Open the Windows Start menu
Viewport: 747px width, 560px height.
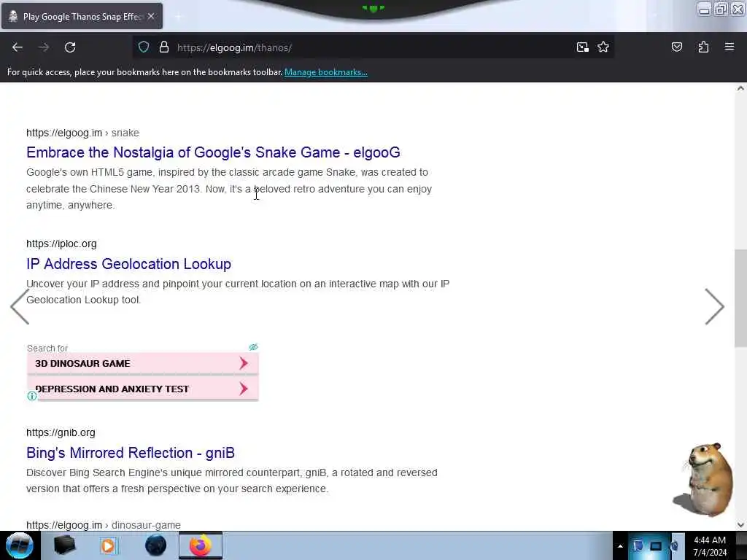20,545
